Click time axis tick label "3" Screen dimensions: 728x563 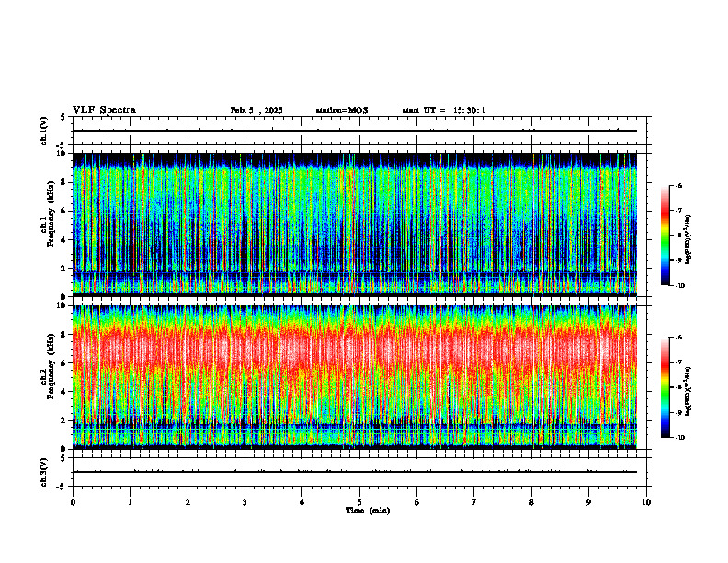point(245,502)
